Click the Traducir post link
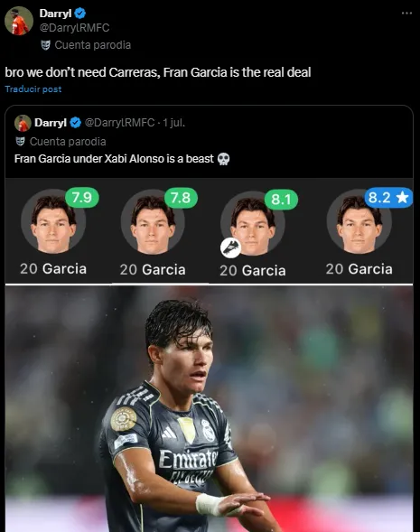 33,89
